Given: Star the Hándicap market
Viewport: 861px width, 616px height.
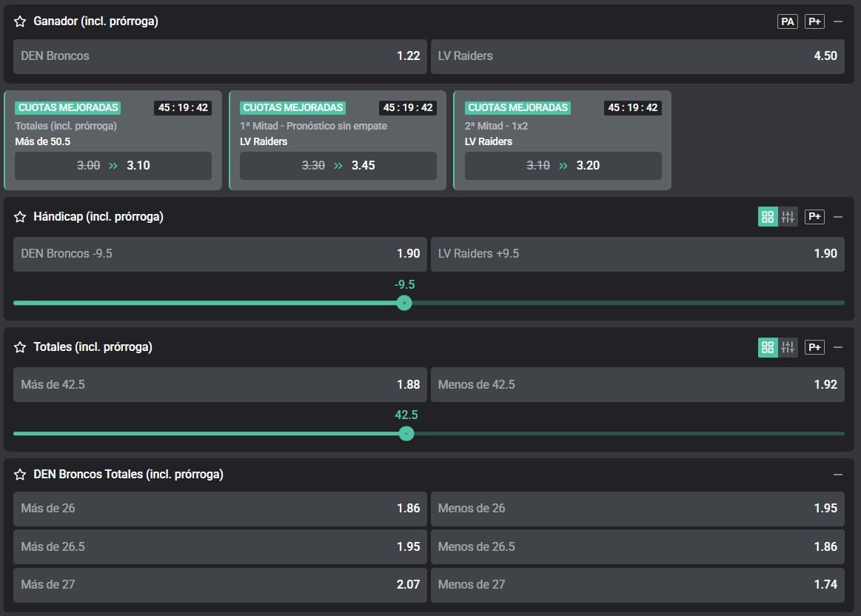Looking at the screenshot, I should [20, 217].
